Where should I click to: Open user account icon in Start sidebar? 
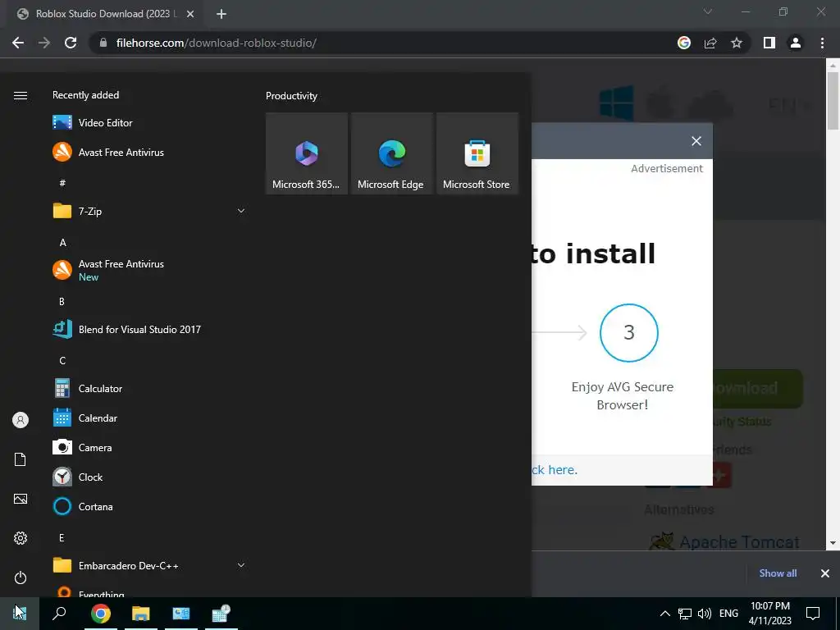point(21,420)
